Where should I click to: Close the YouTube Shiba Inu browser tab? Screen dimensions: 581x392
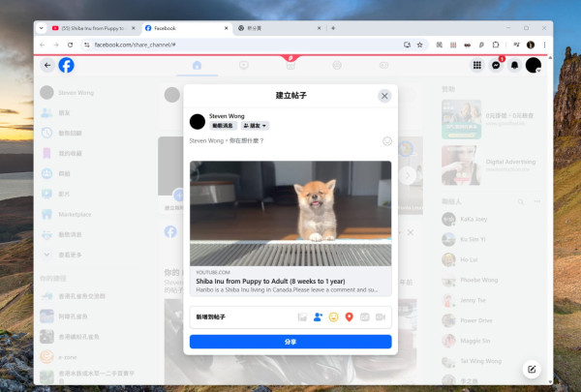click(134, 28)
